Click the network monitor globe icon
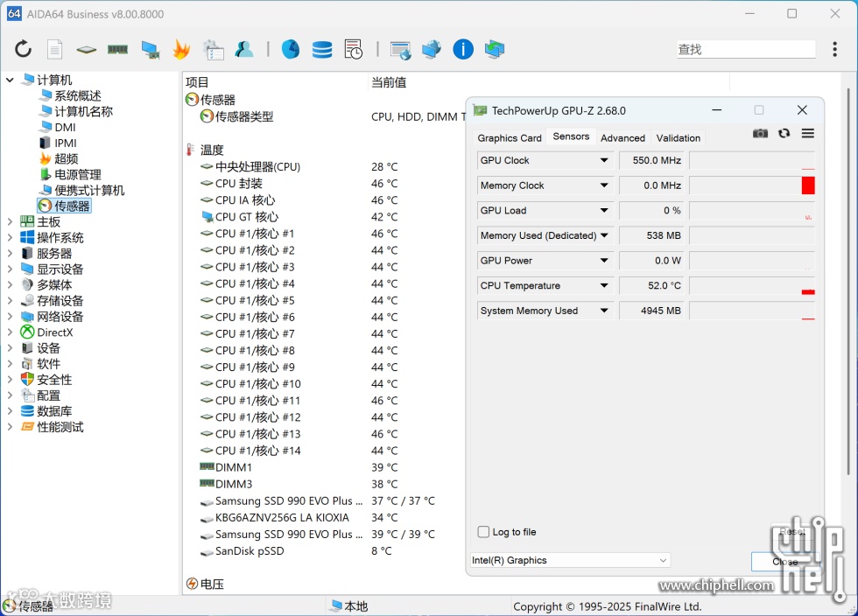858x616 pixels. point(401,50)
